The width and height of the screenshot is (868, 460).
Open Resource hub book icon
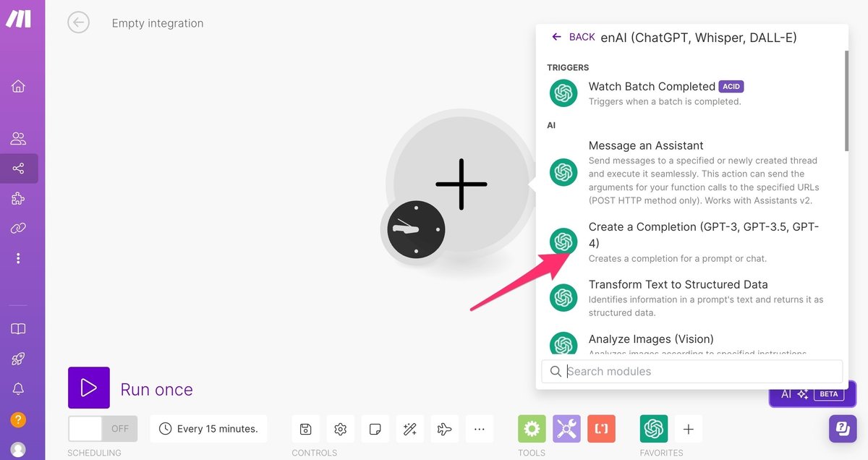click(18, 329)
